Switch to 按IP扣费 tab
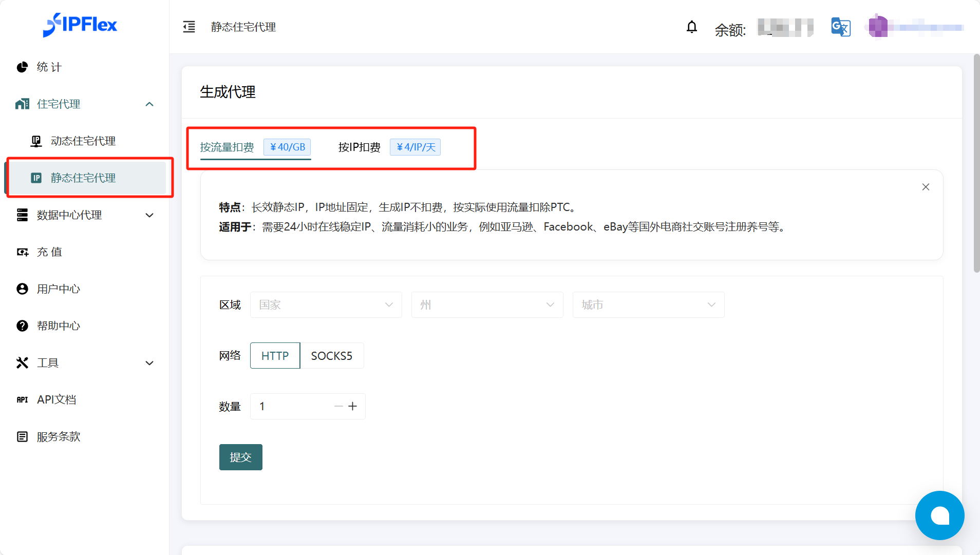 click(x=360, y=147)
